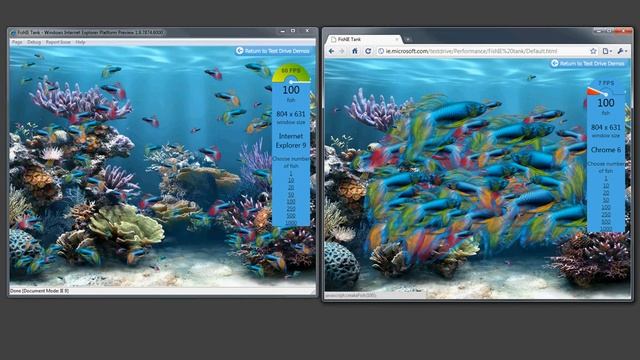Viewport: 640px width, 360px height.
Task: Choose 20 fish in the IE window
Action: (291, 187)
